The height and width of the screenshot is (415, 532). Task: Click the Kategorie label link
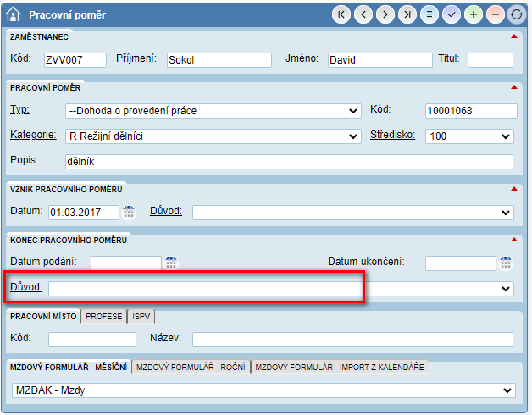click(33, 136)
